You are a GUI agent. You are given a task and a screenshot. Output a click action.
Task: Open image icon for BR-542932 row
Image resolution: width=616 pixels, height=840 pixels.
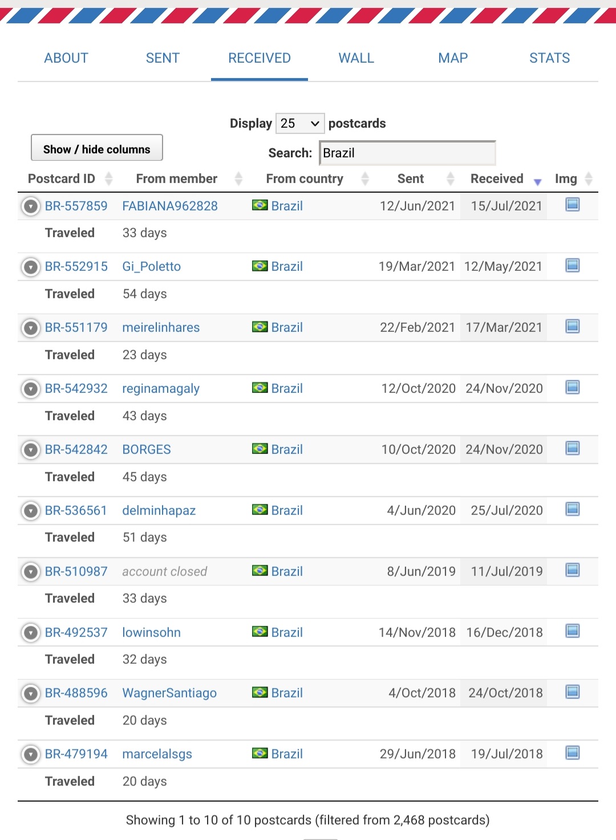[x=572, y=388]
